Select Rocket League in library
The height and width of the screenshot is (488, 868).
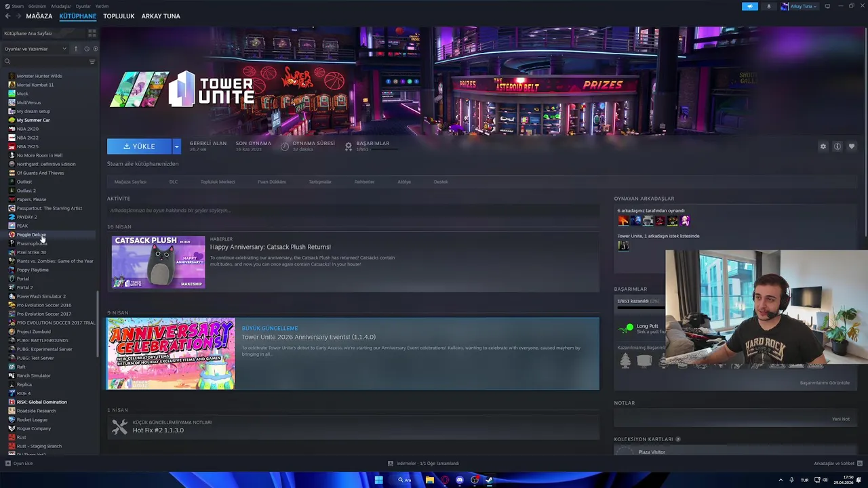pos(32,420)
